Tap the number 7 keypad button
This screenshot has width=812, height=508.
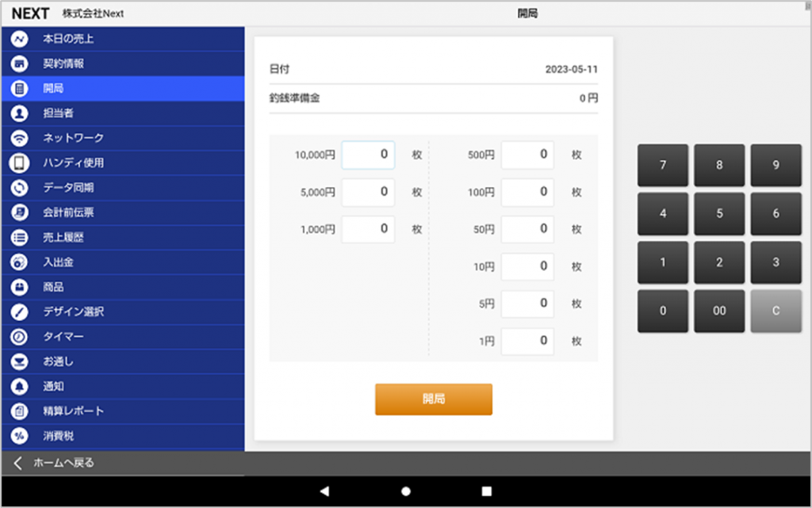[x=663, y=166]
